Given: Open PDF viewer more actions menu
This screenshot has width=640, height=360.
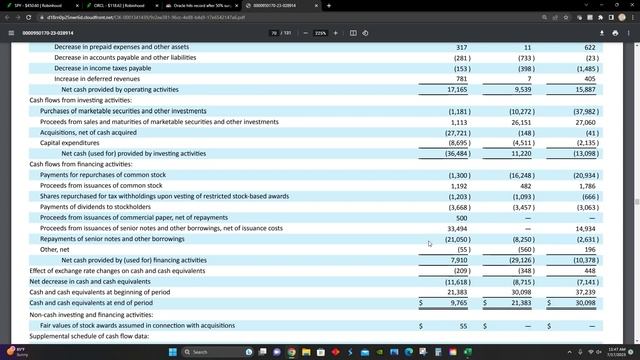Looking at the screenshot, I should pyautogui.click(x=629, y=33).
